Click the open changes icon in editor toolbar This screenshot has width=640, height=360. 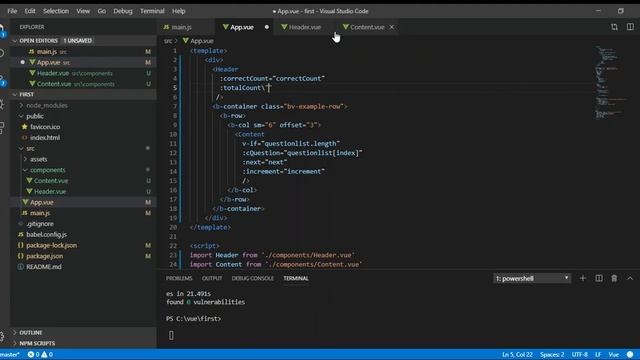click(614, 27)
